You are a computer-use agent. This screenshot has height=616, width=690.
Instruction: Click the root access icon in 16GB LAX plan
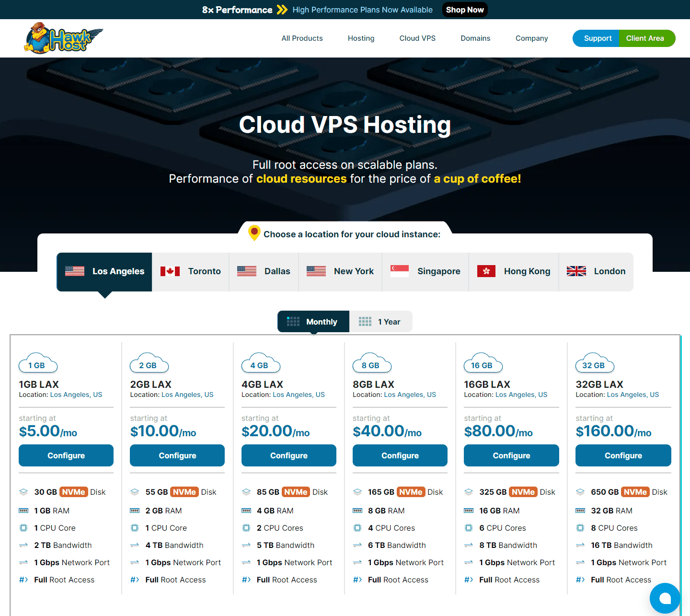point(469,580)
